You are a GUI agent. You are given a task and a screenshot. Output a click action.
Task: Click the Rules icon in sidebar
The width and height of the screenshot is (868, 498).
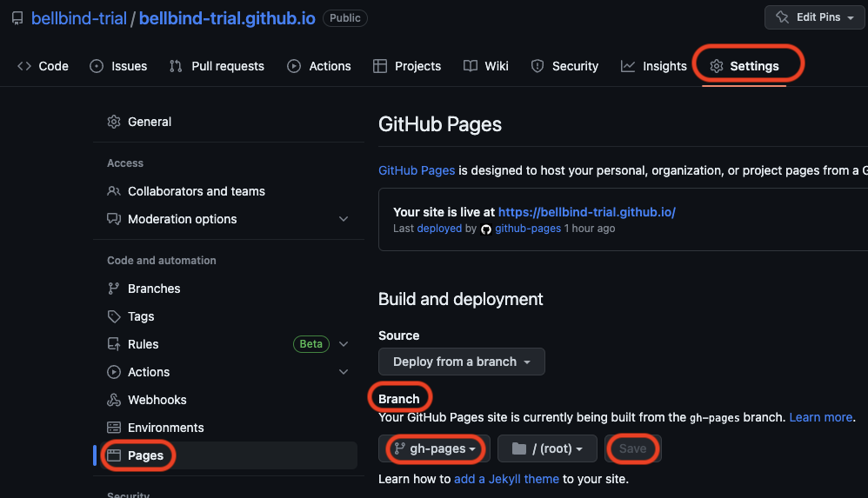click(113, 344)
